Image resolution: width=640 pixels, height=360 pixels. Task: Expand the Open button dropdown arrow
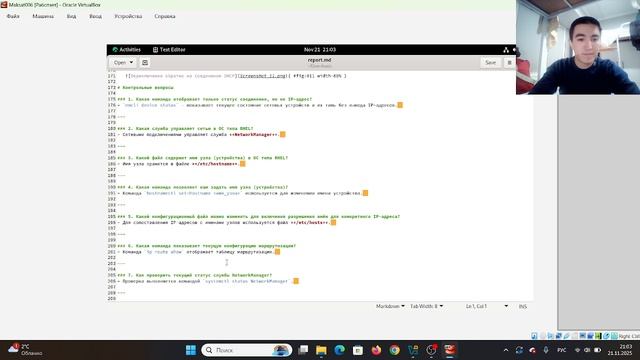[x=131, y=62]
